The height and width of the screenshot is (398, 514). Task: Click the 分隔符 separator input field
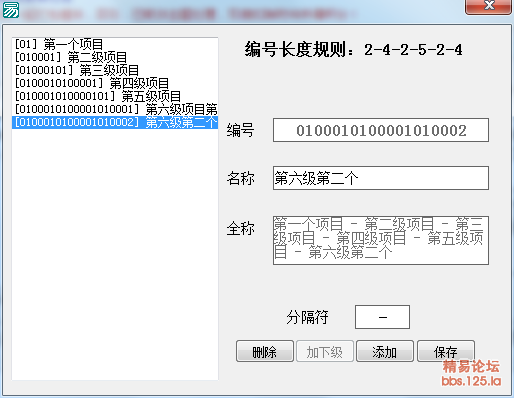coord(382,317)
